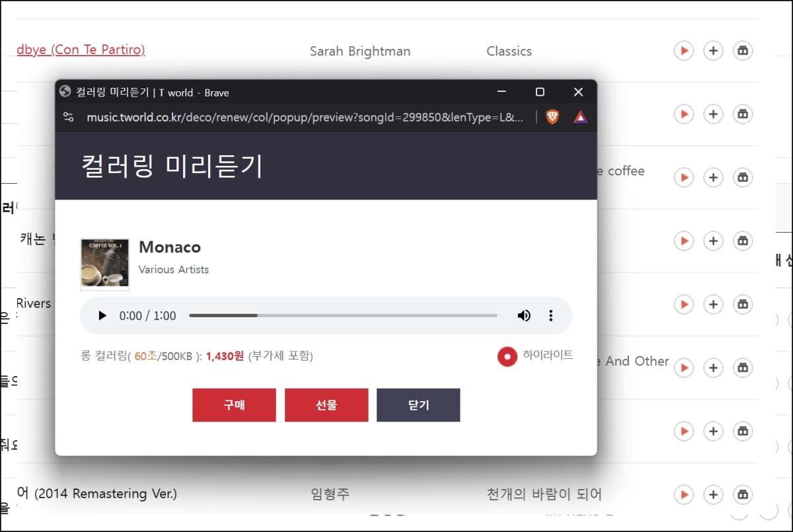This screenshot has height=532, width=793.
Task: Click plus icon in the 'coffee' album row
Action: tap(713, 177)
